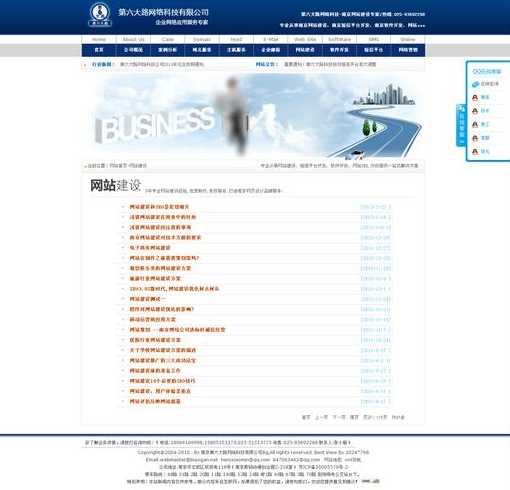Image resolution: width=510 pixels, height=490 pixels.
Task: Click the blue online consultation icon in QQ panel
Action: click(476, 84)
